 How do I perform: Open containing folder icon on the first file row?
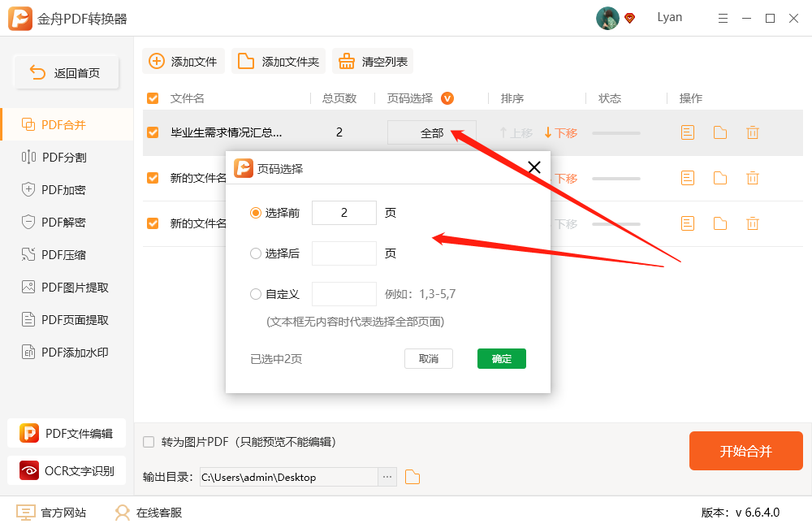(x=719, y=132)
